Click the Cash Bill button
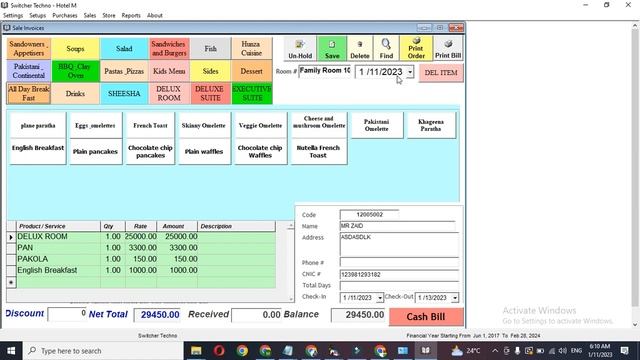Screen dimensions: 640x360 click(x=426, y=317)
